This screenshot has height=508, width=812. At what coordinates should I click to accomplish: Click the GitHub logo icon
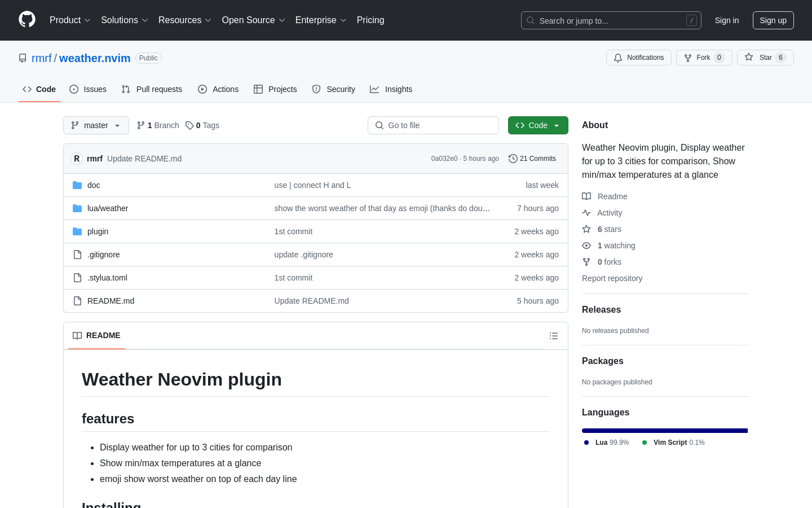click(27, 20)
